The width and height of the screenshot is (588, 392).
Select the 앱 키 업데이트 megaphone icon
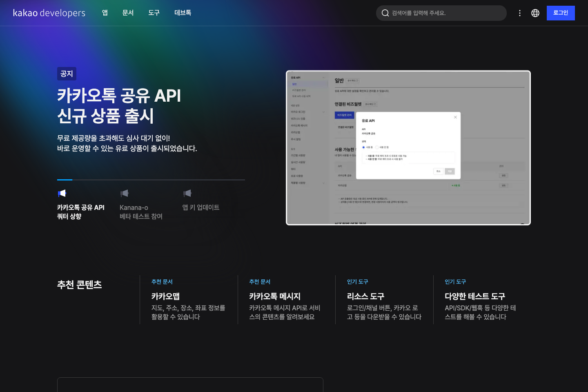tap(188, 193)
